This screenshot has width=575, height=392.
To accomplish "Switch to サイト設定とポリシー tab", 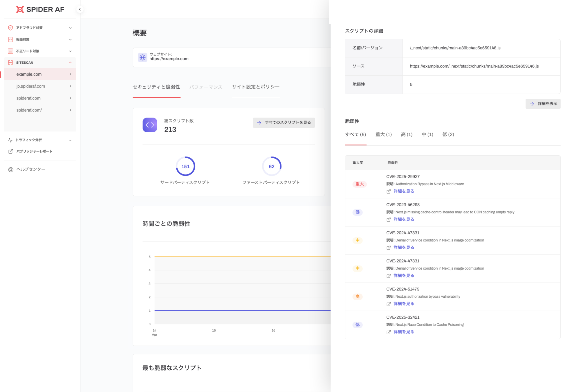I will tap(256, 87).
